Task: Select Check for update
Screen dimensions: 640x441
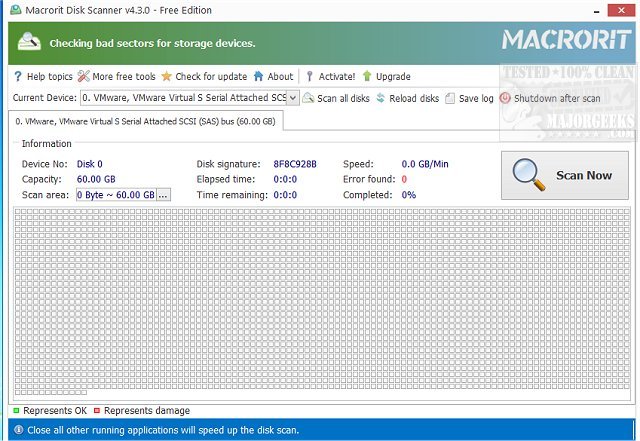Action: (x=211, y=76)
